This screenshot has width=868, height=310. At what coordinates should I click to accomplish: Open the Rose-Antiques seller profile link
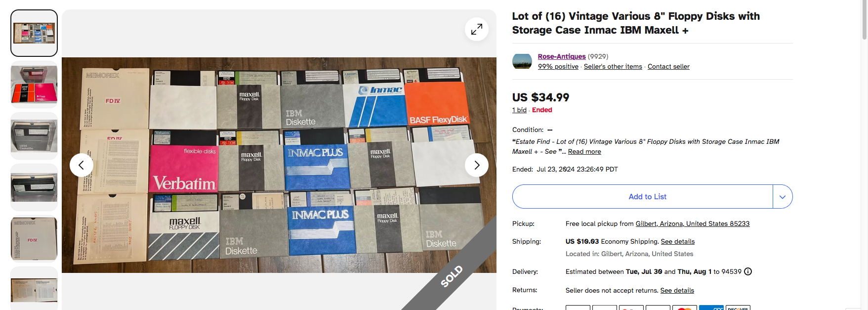point(562,56)
